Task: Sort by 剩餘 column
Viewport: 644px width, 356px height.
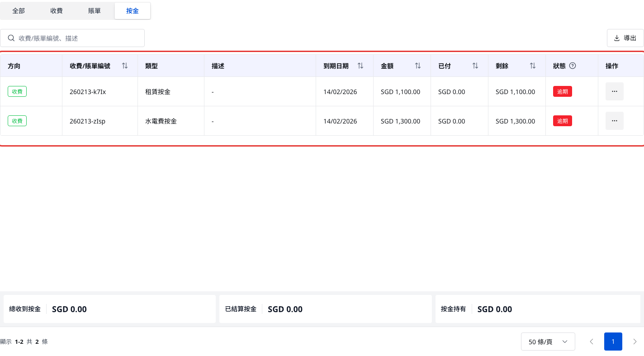Action: click(x=533, y=66)
